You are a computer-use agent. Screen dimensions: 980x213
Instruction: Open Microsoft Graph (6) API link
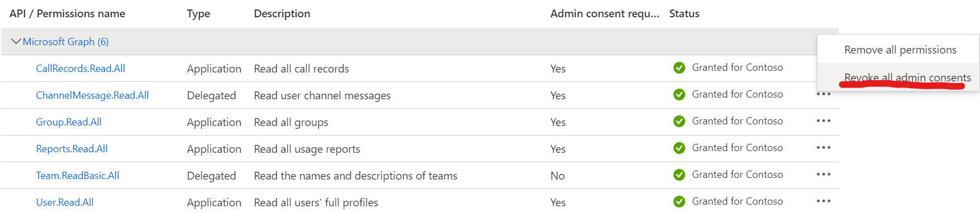66,42
